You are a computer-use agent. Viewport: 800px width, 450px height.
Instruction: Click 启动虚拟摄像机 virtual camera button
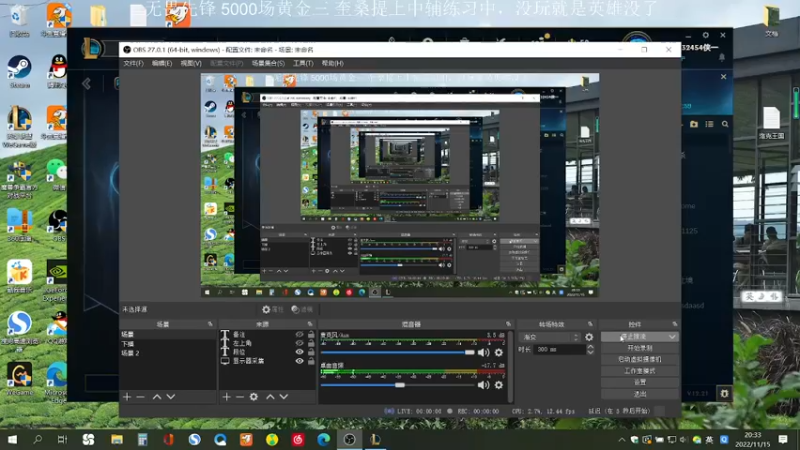click(639, 359)
